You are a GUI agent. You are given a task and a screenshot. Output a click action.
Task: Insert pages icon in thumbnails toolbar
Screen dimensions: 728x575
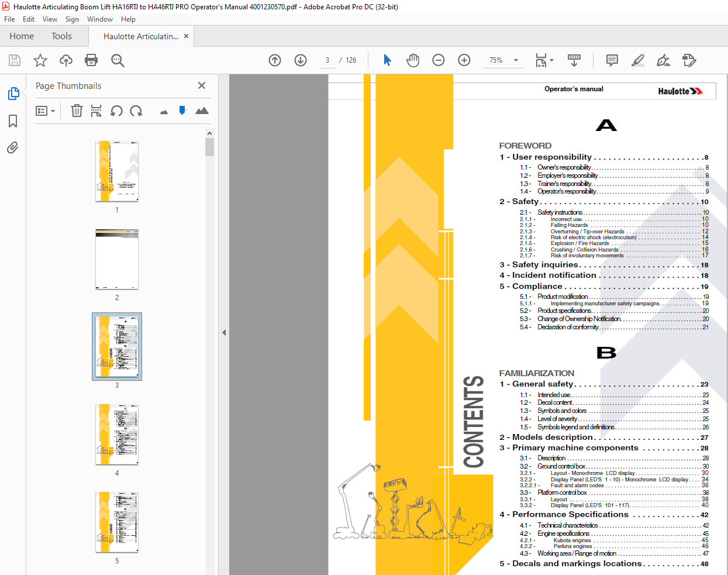click(96, 111)
